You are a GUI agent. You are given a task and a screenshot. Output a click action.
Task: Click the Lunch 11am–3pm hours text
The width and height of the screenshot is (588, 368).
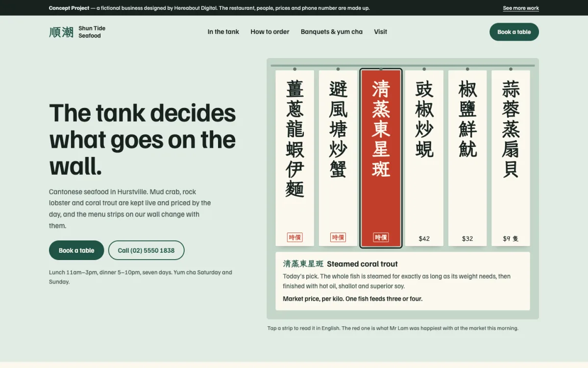141,277
